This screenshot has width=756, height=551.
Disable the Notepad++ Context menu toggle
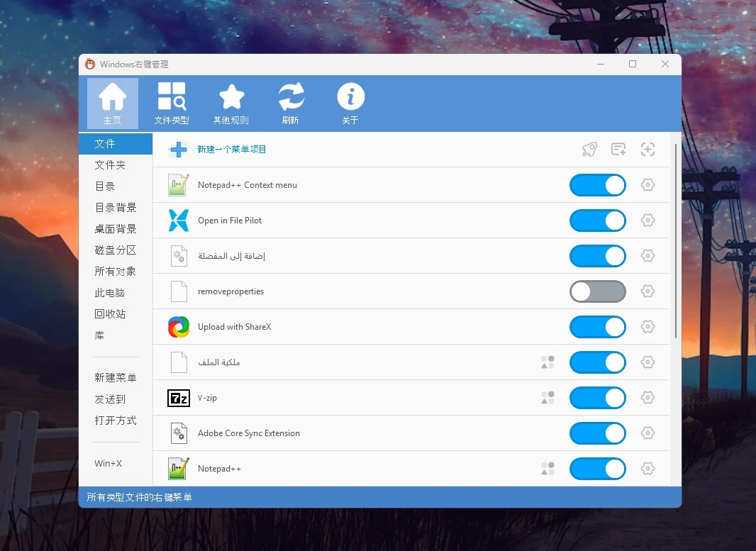click(597, 185)
